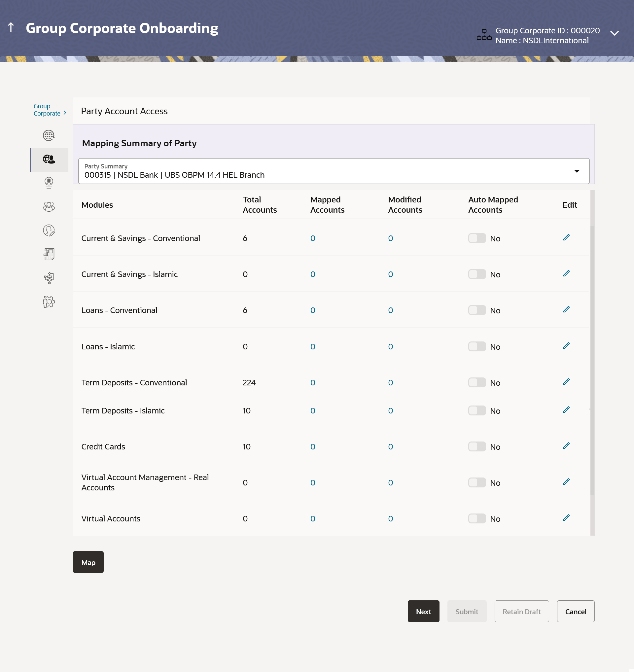The height and width of the screenshot is (672, 634).
Task: Enable auto mapping for Loans - Conventional
Action: [x=477, y=310]
